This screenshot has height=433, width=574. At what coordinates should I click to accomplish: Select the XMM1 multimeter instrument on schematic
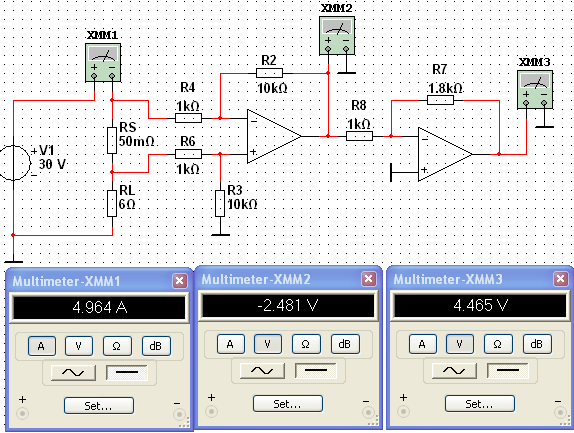pos(103,63)
